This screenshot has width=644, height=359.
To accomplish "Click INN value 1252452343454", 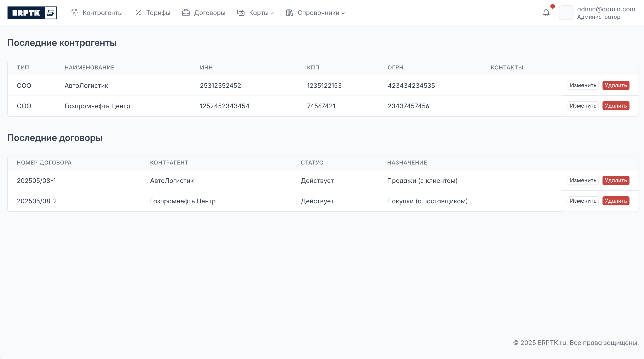I will [224, 106].
